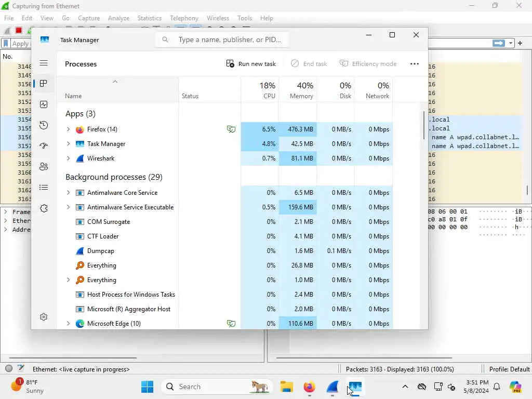Open Details page icon in sidebar

pos(44,187)
